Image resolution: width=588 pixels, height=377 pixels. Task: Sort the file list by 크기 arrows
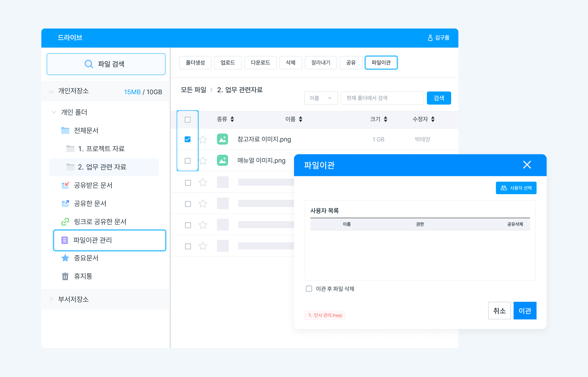386,119
